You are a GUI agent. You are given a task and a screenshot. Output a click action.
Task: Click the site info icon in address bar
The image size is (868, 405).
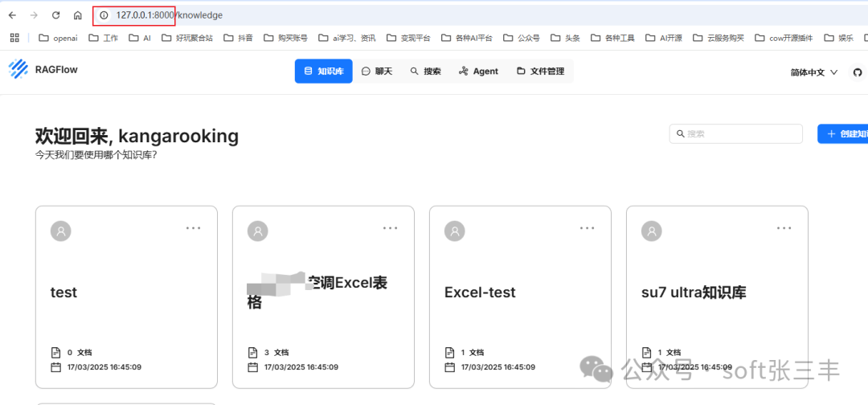click(104, 15)
